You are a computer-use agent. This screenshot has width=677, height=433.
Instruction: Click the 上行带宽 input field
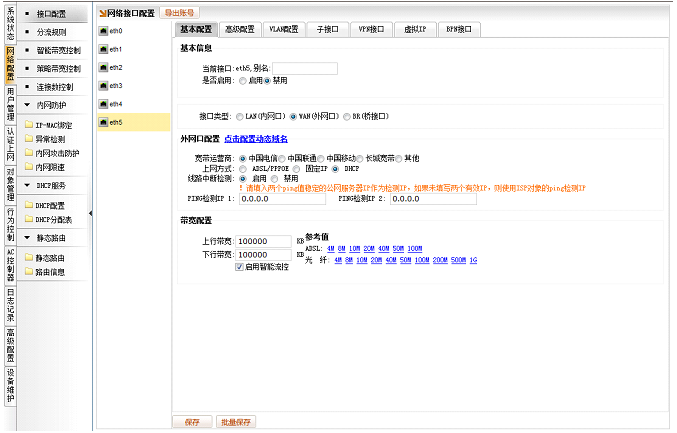tap(265, 241)
